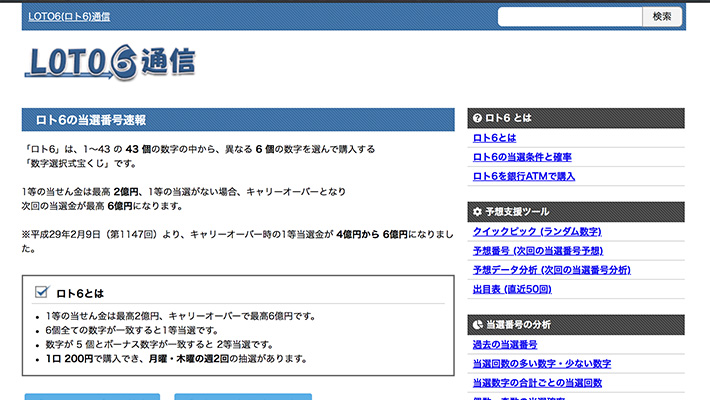Open 予想データ分析 (次回の当選番号分析) link

[x=565, y=270]
